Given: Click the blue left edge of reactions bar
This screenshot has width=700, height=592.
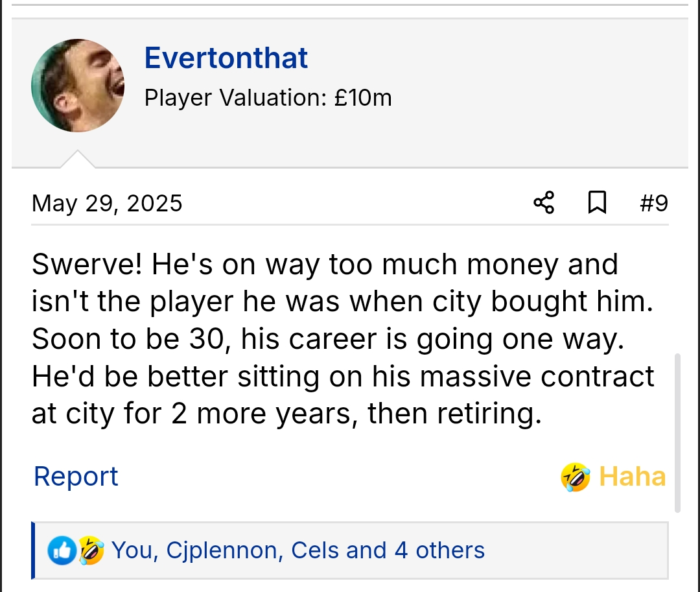Looking at the screenshot, I should 33,551.
